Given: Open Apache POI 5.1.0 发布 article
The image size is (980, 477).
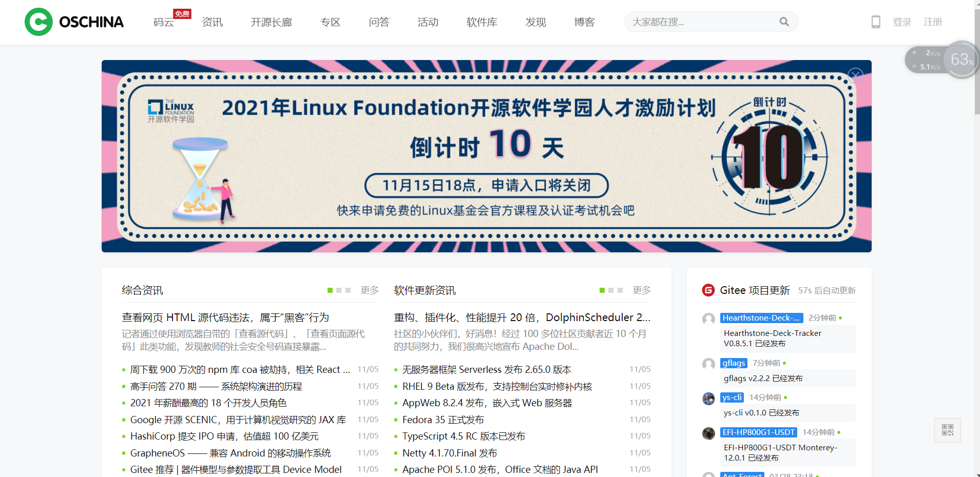Looking at the screenshot, I should tap(500, 470).
